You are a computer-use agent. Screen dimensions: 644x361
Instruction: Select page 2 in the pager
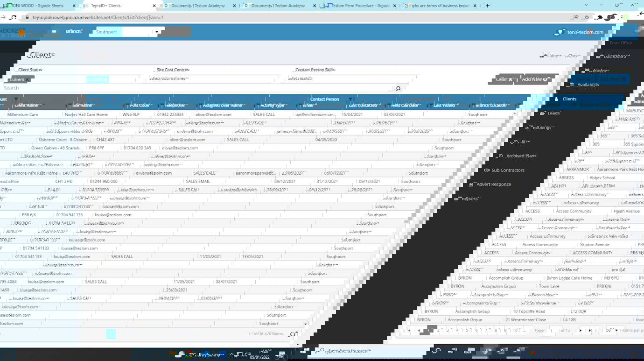(439, 331)
